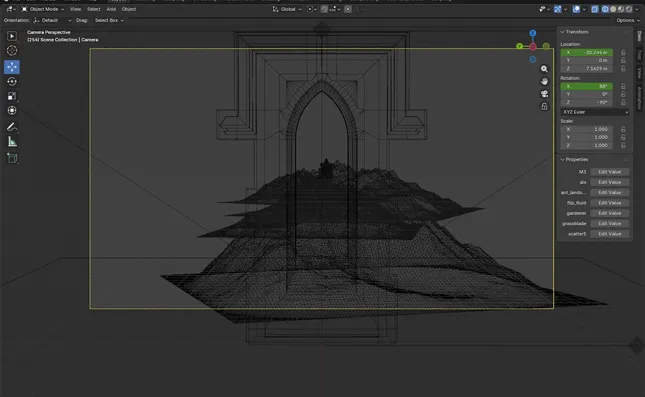This screenshot has width=645, height=397.
Task: Click the negative Z blue gizmo dot
Action: 533,60
